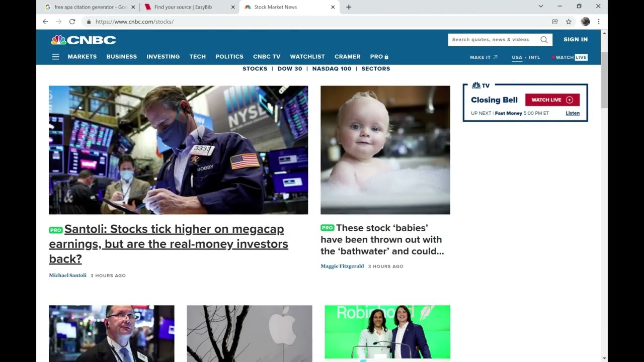
Task: Open the CNBC TV menu
Action: click(267, 57)
